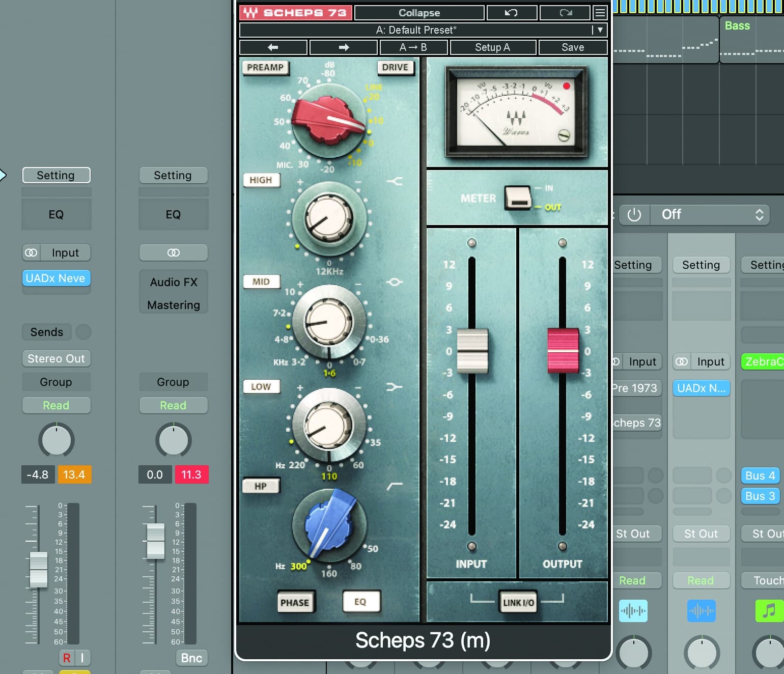Click the Waves Scheps 73 logo
Image resolution: width=784 pixels, height=674 pixels.
pyautogui.click(x=296, y=13)
